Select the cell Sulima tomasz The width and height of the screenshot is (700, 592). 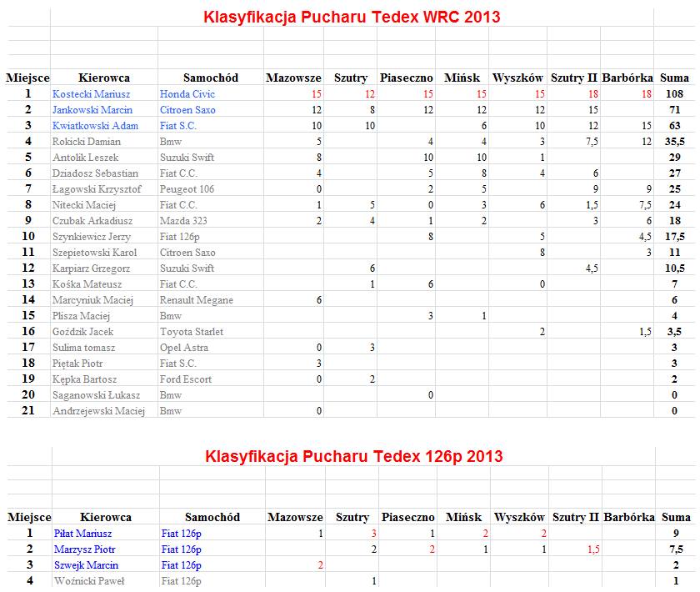pyautogui.click(x=83, y=348)
